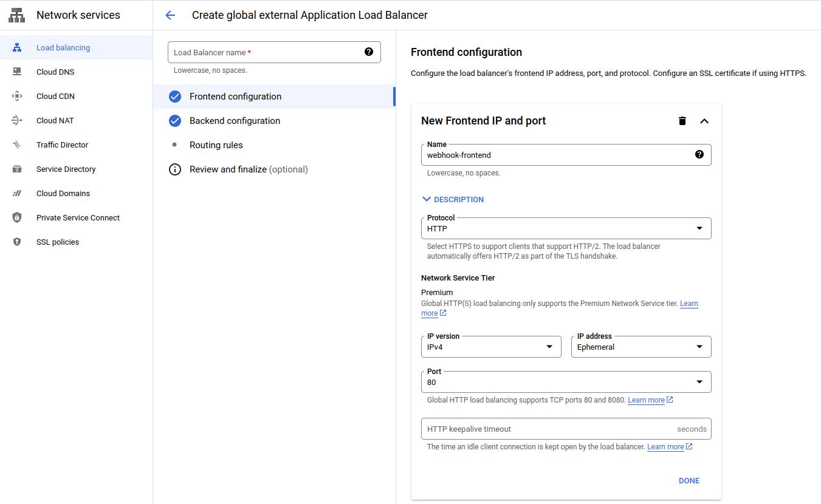
Task: Expand the DESCRIPTION section
Action: point(453,199)
